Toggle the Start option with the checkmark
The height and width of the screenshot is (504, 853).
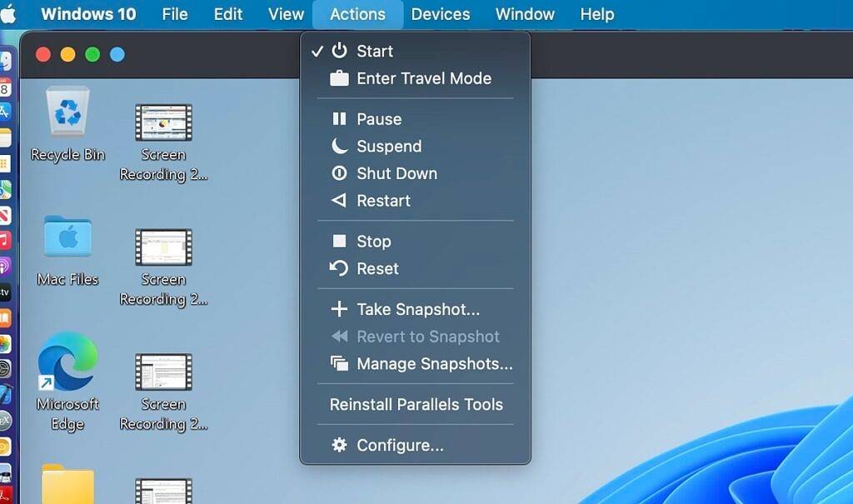click(375, 51)
